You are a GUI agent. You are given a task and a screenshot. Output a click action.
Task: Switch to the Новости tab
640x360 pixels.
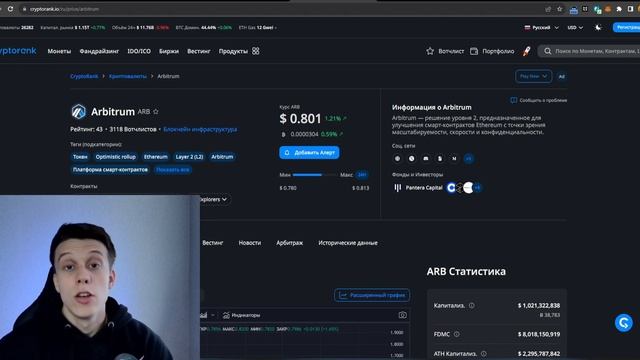(x=250, y=242)
